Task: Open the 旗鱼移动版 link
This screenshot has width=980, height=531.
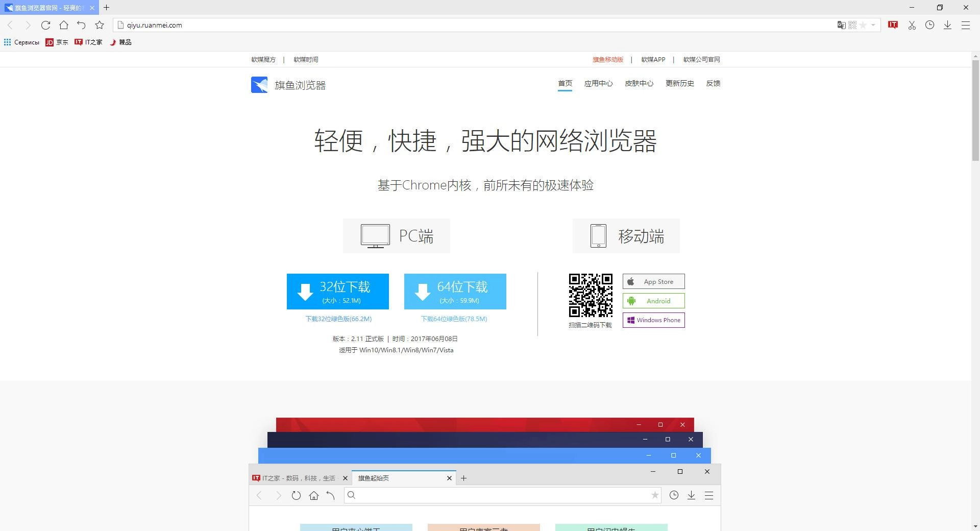Action: pyautogui.click(x=608, y=59)
